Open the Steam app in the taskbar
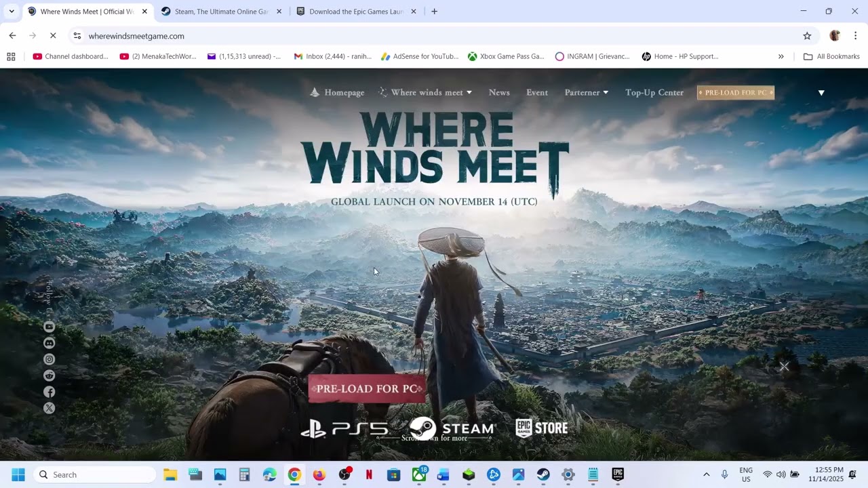This screenshot has width=868, height=488. point(543,474)
